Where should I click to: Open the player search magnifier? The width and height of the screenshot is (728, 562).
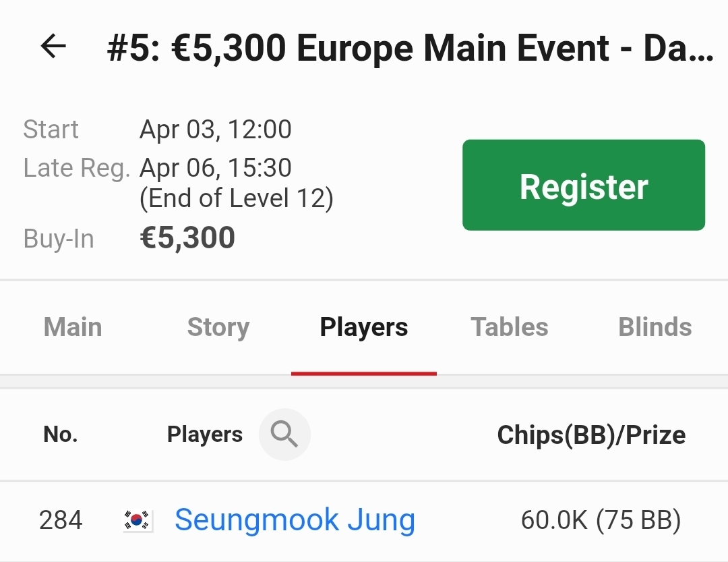point(284,435)
